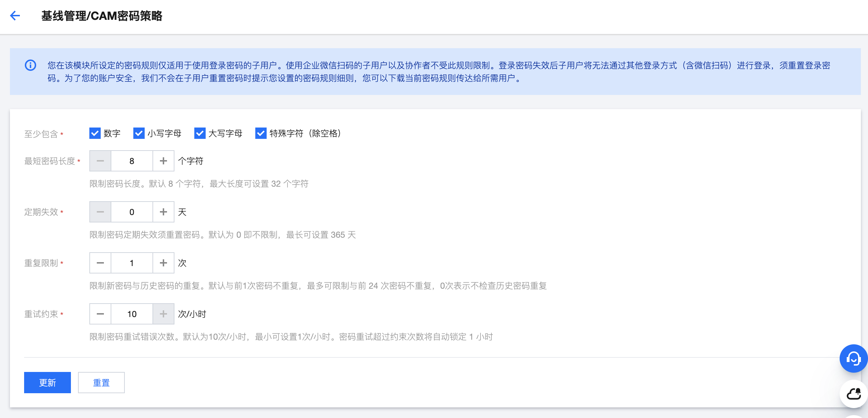Focus the 定期失效 days input field
This screenshot has width=868, height=418.
(132, 212)
